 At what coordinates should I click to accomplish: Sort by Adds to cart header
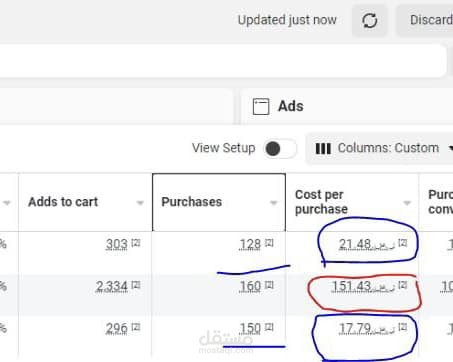[x=63, y=202]
